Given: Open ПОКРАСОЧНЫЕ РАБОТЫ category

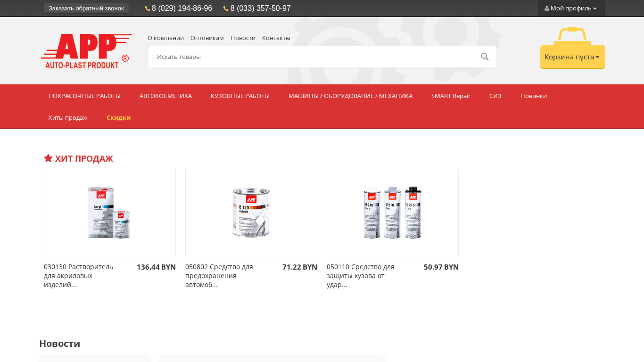Looking at the screenshot, I should [84, 96].
